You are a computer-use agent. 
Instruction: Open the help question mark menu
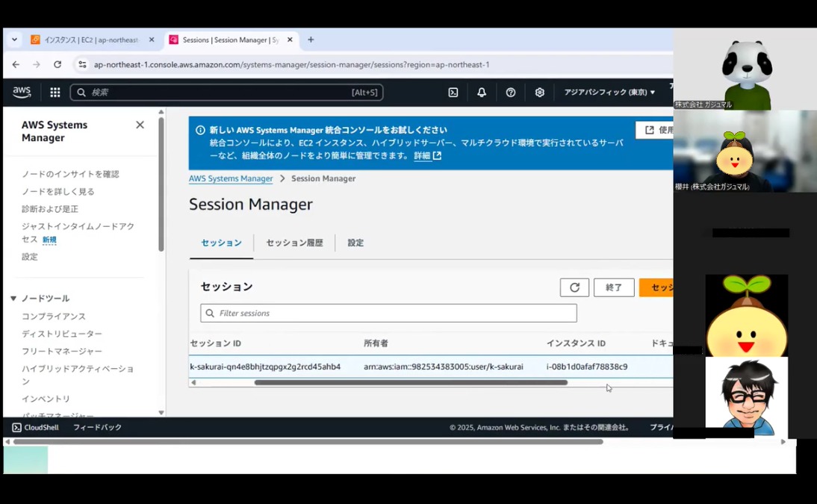pyautogui.click(x=511, y=93)
